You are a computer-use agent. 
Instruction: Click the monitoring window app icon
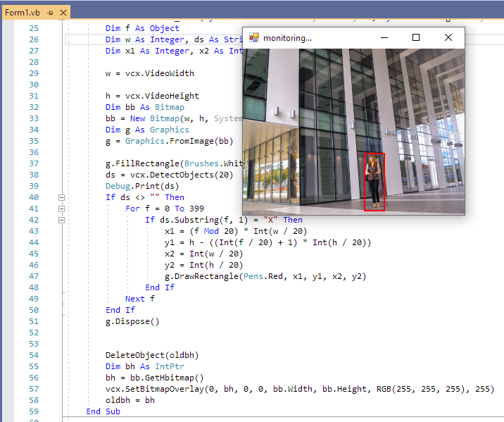click(254, 38)
